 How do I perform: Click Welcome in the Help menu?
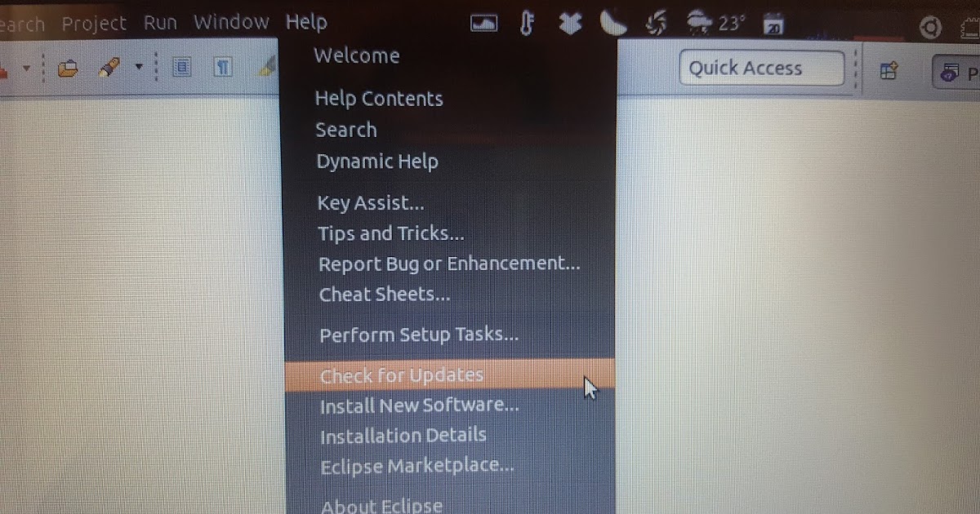[x=356, y=55]
